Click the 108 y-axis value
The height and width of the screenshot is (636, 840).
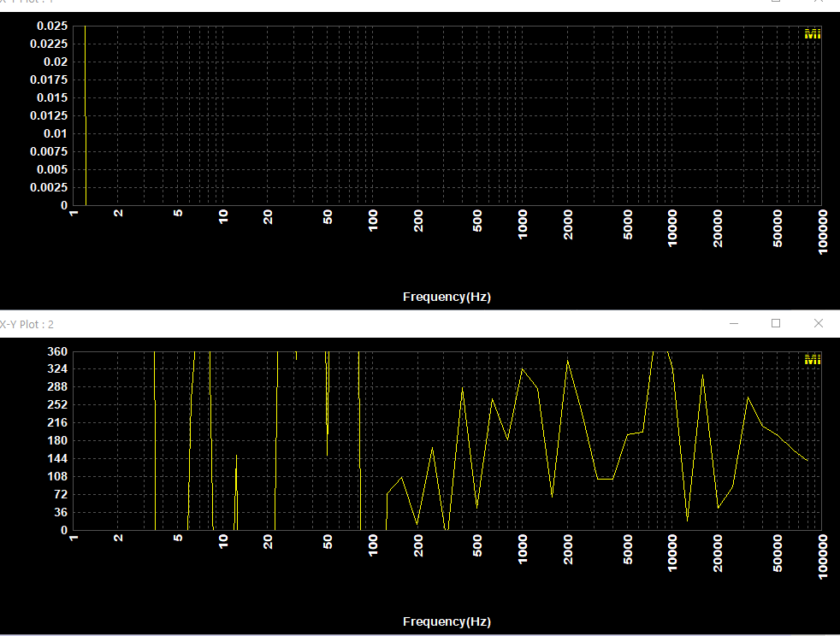click(57, 476)
